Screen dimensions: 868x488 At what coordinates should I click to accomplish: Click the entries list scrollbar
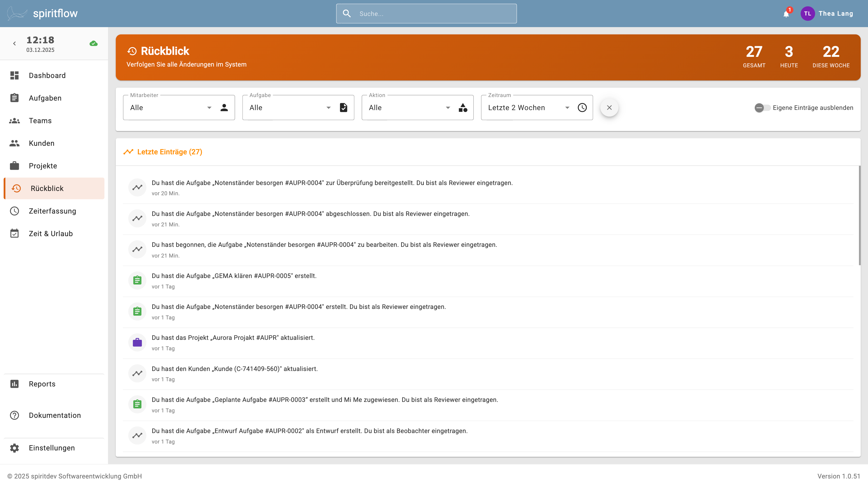pos(860,215)
